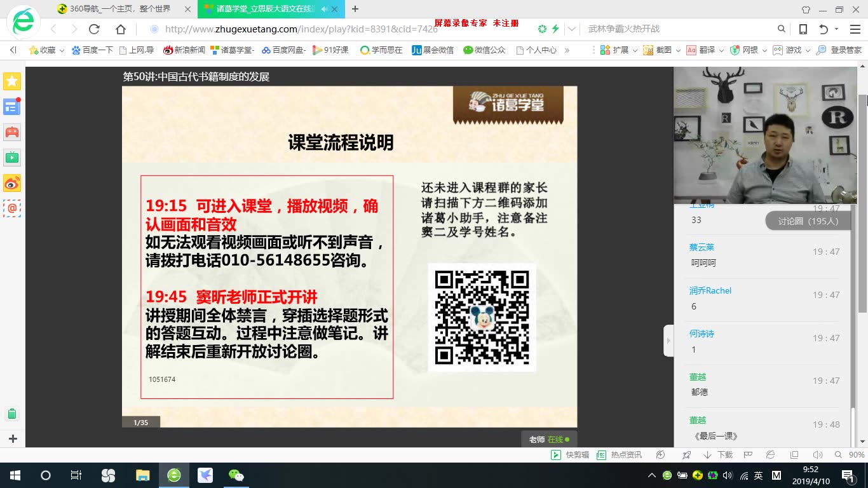The height and width of the screenshot is (488, 868).
Task: Open the favorites star in left sidebar
Action: (x=12, y=81)
